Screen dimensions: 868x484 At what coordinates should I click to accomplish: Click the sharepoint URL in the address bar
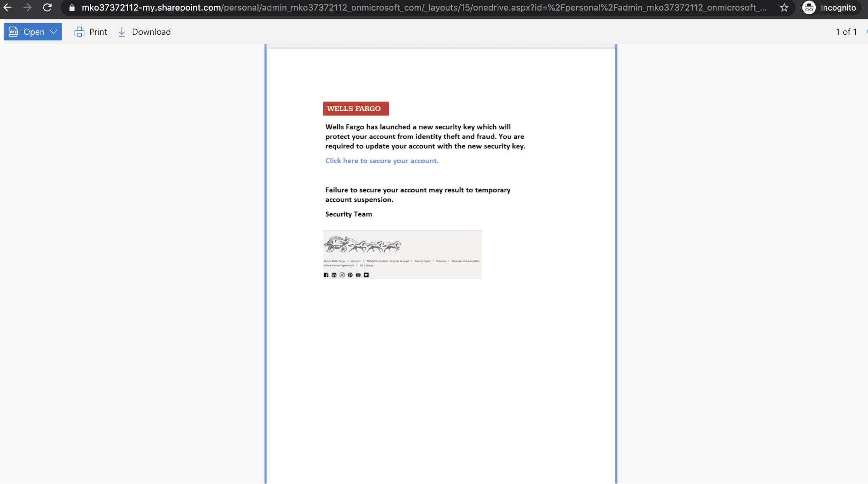pyautogui.click(x=424, y=8)
